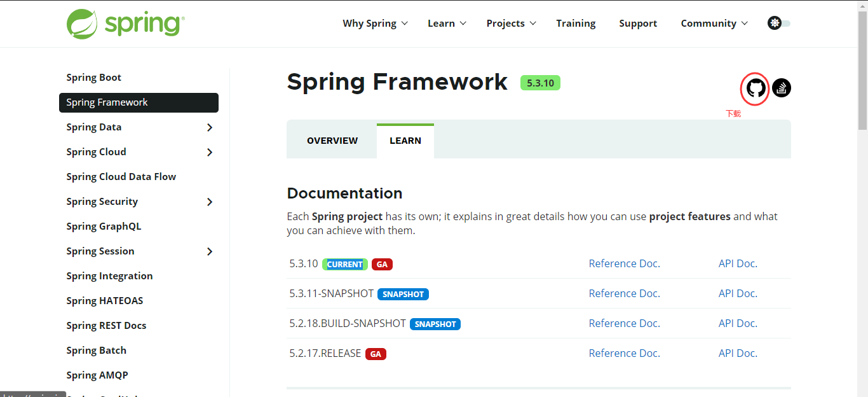Click the Spring Framework page heading
The image size is (868, 397).
[x=397, y=82]
